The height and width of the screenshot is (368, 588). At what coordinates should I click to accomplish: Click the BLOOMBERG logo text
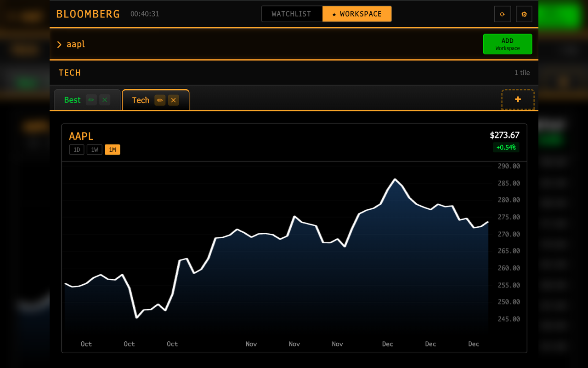pos(88,14)
